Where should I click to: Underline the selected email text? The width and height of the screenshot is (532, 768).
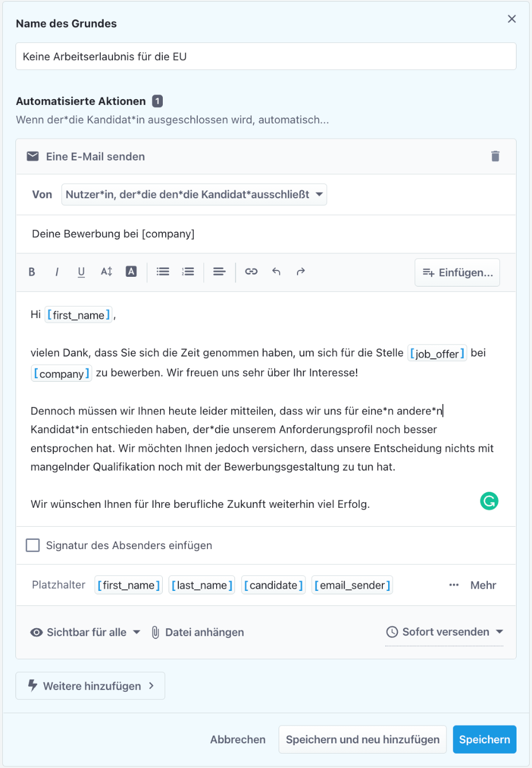coord(81,272)
